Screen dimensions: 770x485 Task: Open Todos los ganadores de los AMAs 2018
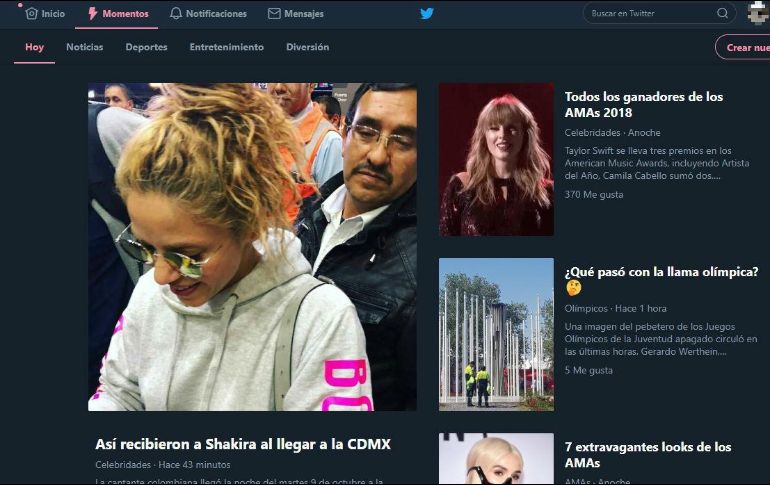pos(643,105)
